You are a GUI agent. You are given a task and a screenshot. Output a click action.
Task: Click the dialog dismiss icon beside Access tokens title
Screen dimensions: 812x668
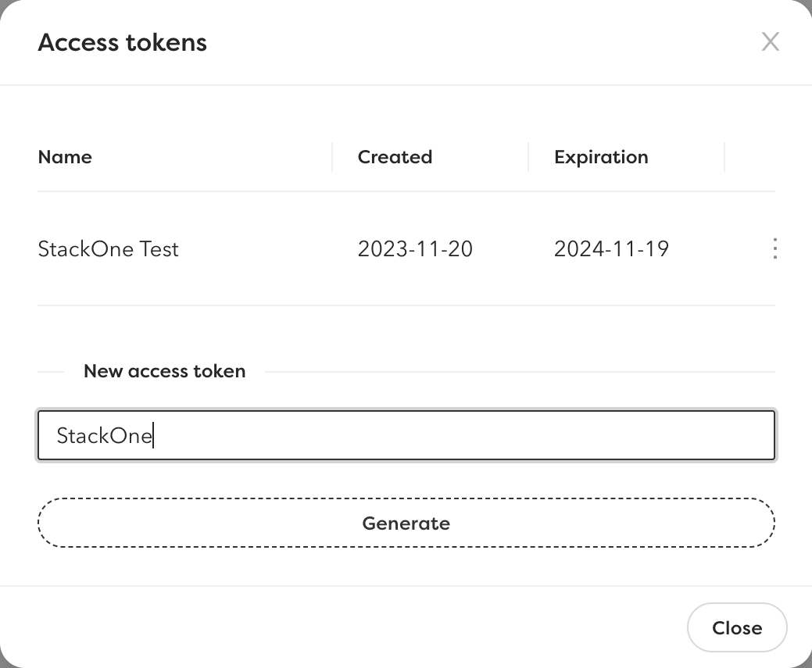(771, 42)
